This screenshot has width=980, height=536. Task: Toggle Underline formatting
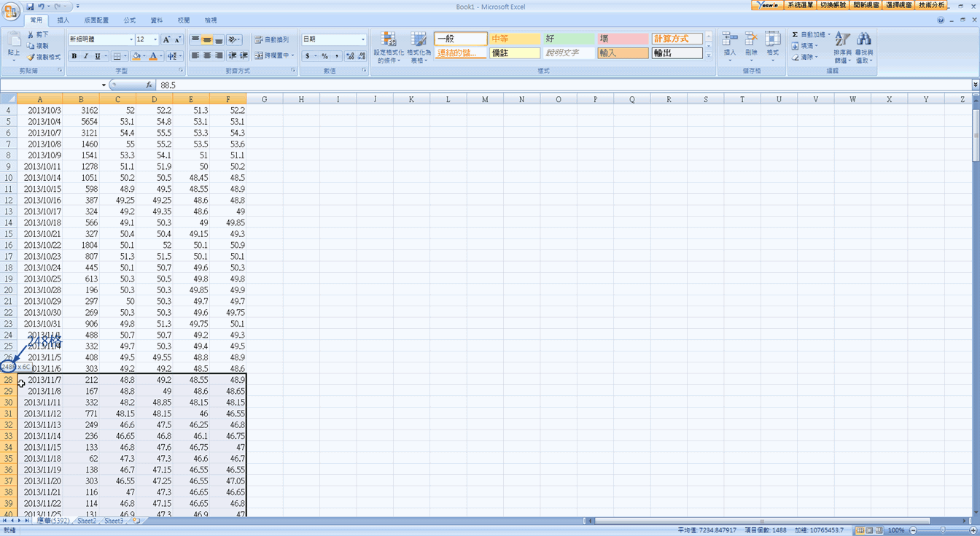point(97,56)
